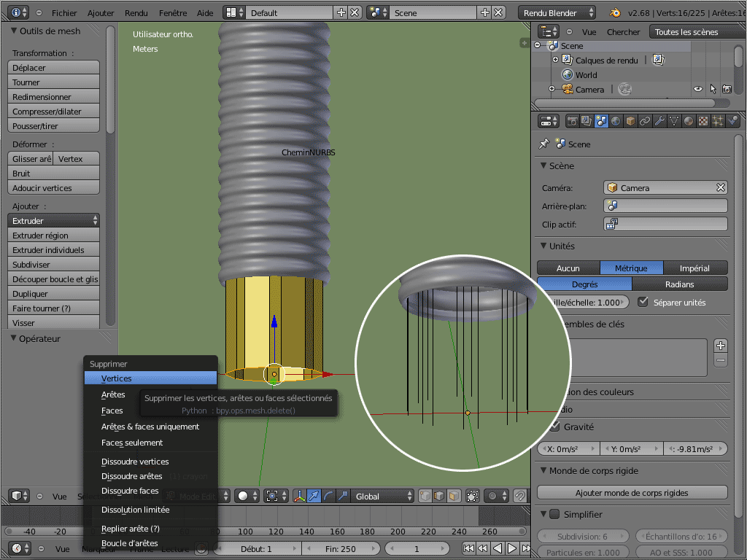Click the Subdiviser button
747x560 pixels.
click(53, 264)
